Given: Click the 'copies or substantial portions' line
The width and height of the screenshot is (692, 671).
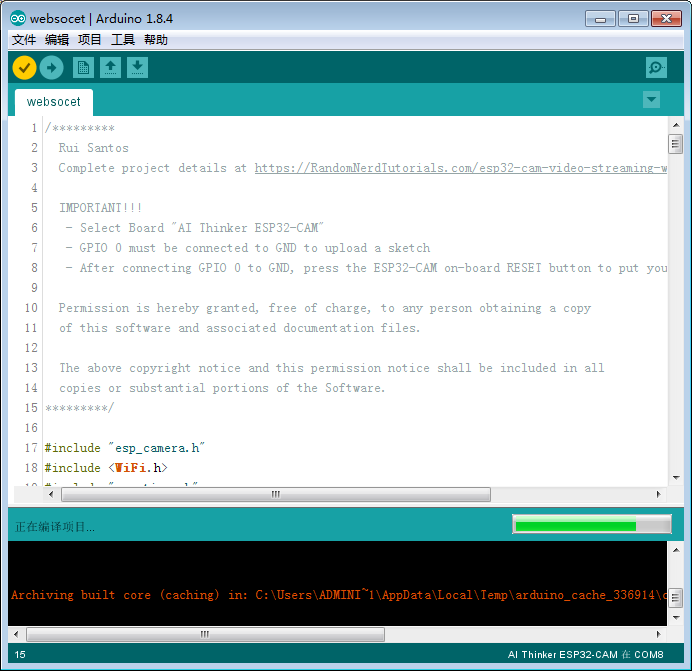Looking at the screenshot, I should (222, 388).
